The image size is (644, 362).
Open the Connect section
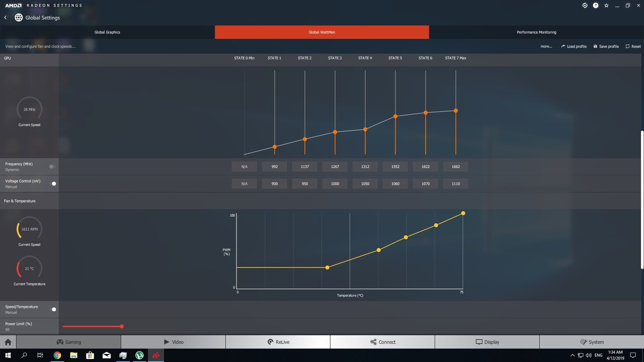[x=382, y=342]
